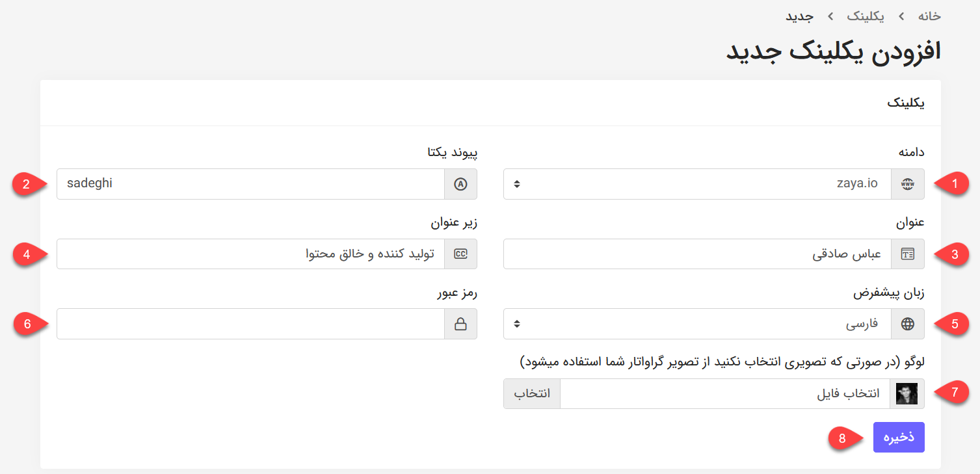
Task: Click the انتخاب file browse button
Action: pos(532,393)
